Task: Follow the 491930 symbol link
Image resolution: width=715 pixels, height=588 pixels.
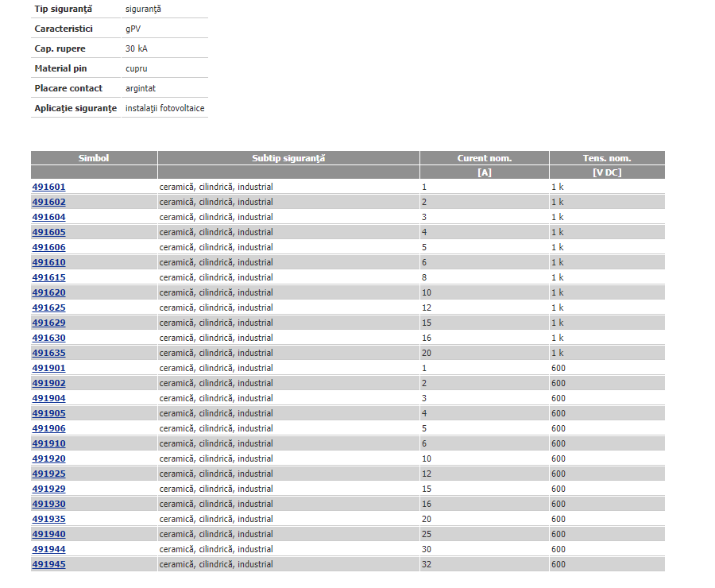Action: [48, 504]
